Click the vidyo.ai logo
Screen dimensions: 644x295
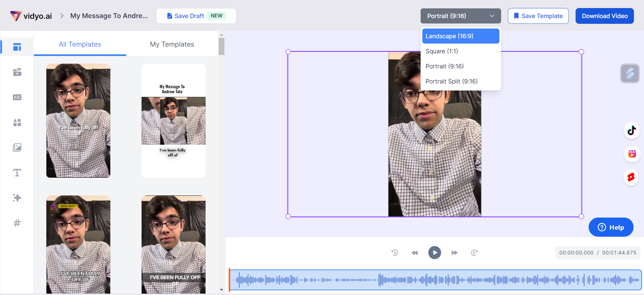(x=31, y=16)
